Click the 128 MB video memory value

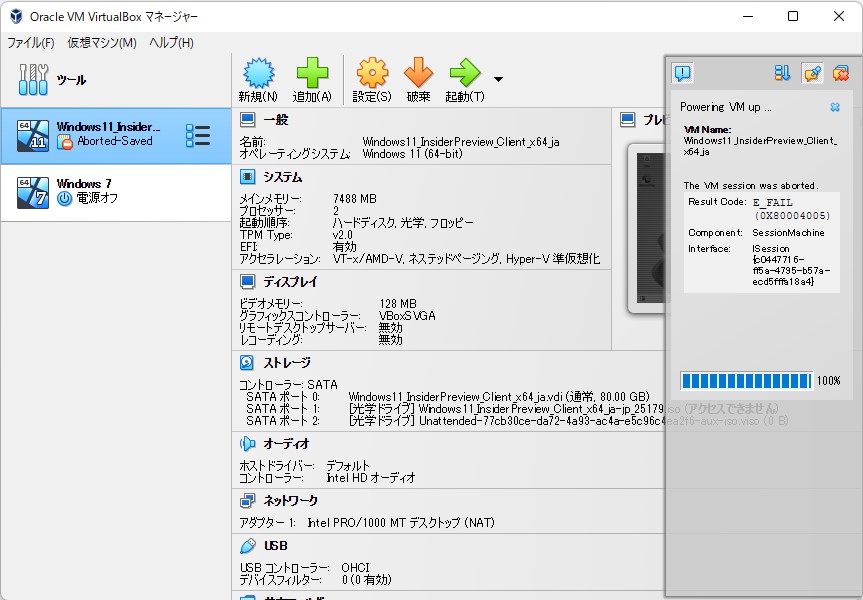[398, 304]
